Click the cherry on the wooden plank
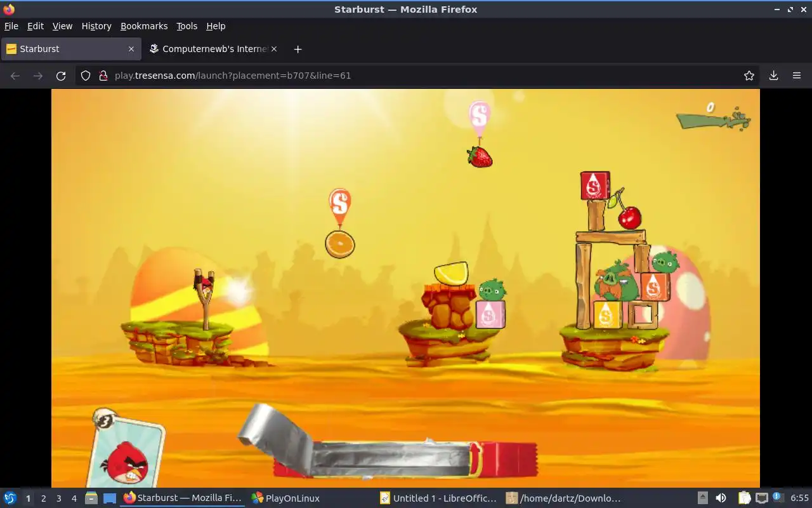812x508 pixels. [629, 217]
